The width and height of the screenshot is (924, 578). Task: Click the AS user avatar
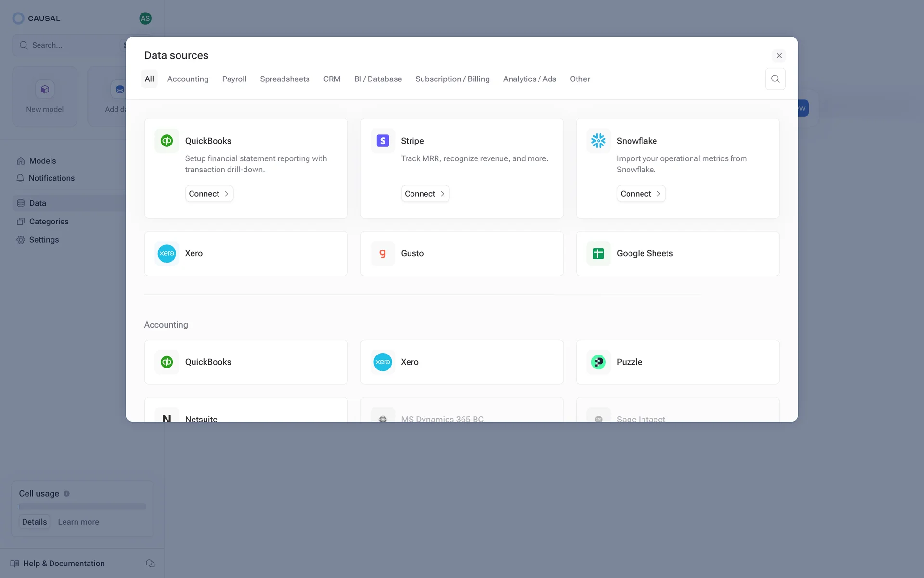(x=145, y=18)
